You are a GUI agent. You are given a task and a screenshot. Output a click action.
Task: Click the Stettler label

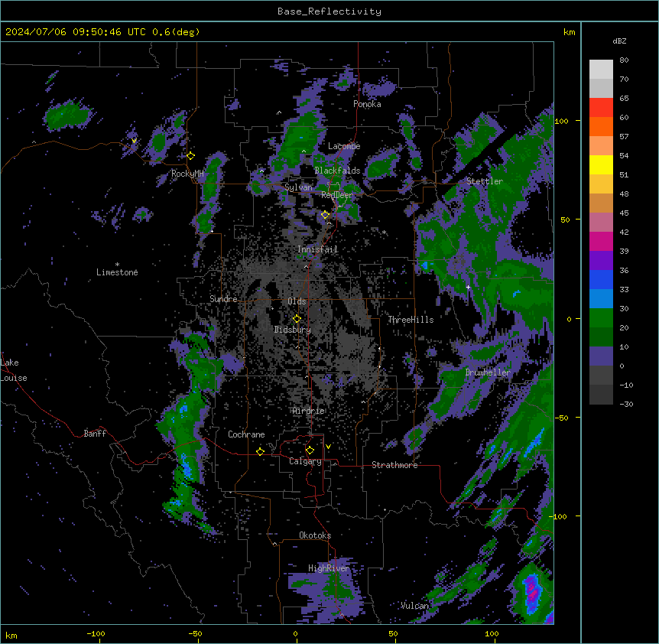coord(485,181)
